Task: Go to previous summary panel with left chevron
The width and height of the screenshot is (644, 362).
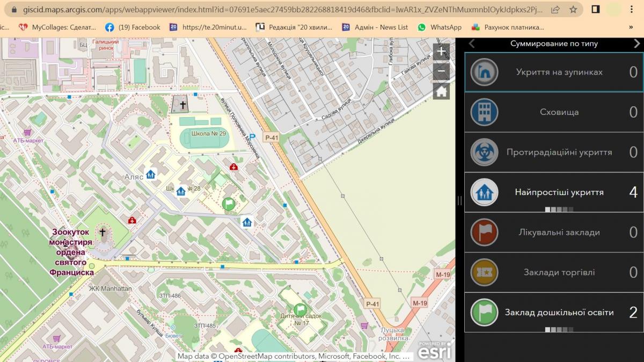Action: click(x=472, y=44)
